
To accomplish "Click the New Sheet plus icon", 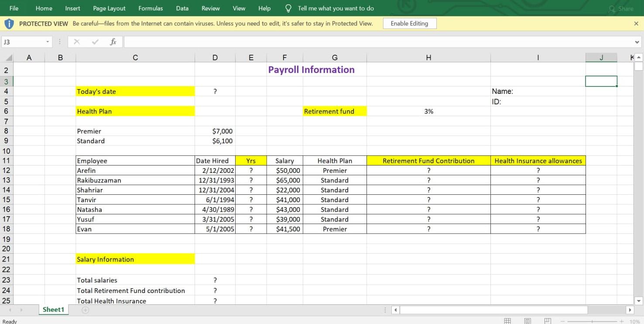I will [85, 310].
